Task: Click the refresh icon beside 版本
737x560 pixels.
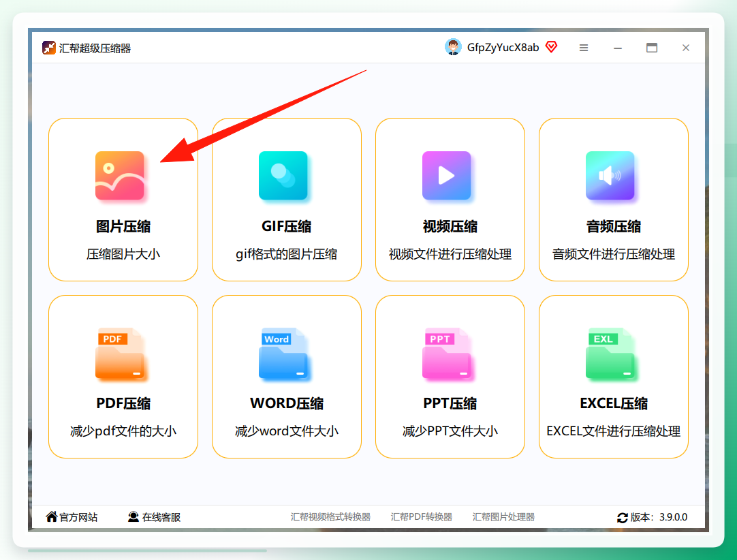Action: coord(623,518)
